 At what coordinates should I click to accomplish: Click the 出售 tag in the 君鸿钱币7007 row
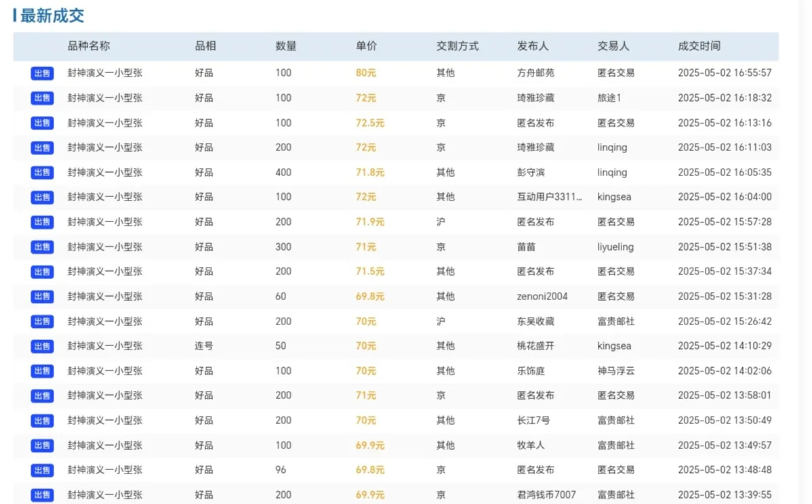[42, 495]
